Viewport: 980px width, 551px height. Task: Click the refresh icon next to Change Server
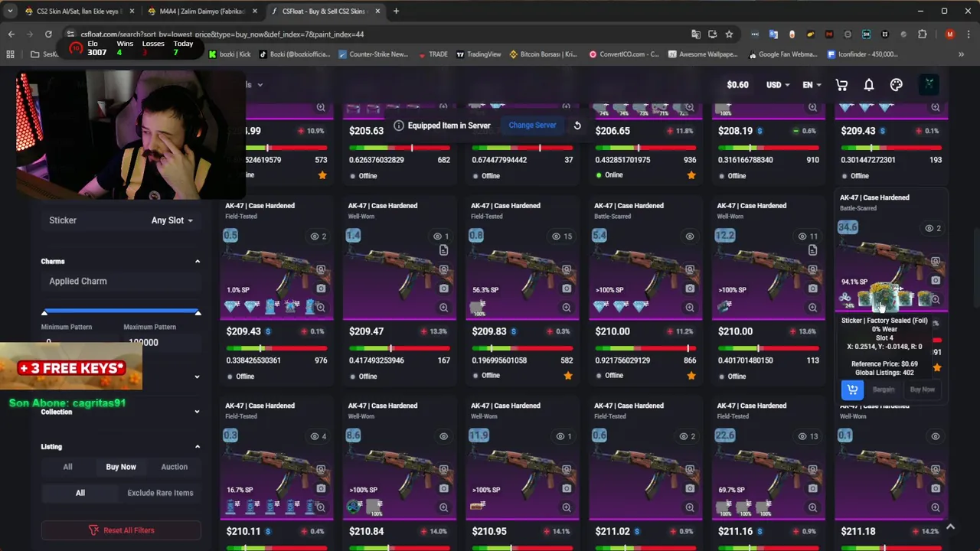[577, 126]
